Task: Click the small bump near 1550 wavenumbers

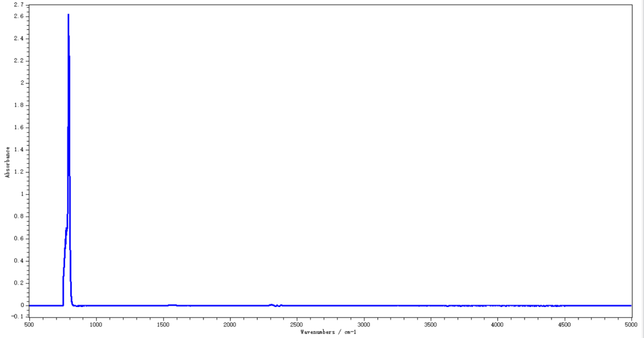Action: (172, 305)
